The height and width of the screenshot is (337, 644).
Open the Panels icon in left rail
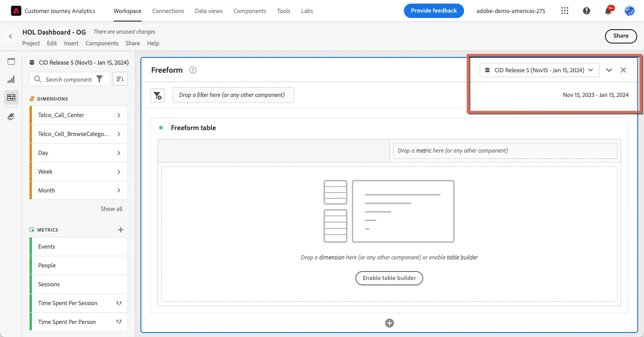coord(11,61)
